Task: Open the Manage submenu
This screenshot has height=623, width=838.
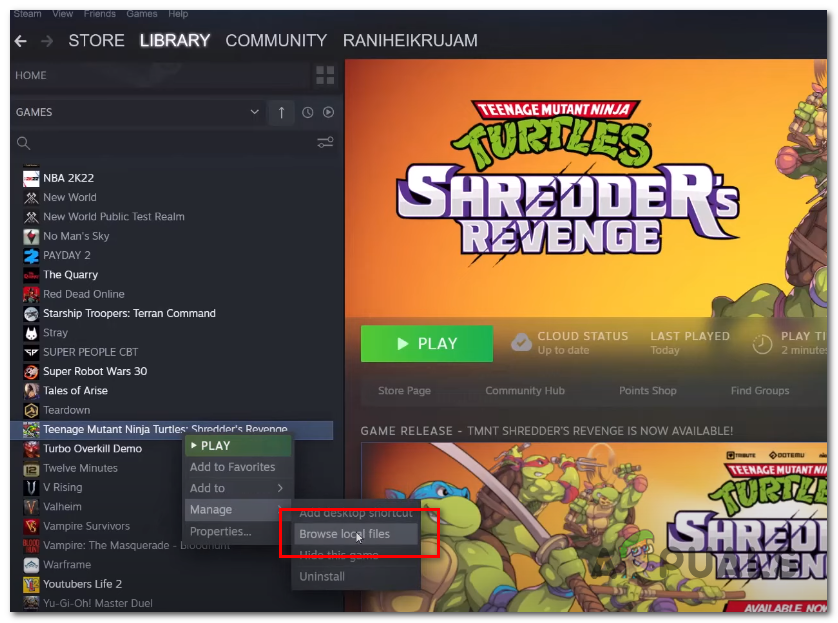Action: coord(238,510)
